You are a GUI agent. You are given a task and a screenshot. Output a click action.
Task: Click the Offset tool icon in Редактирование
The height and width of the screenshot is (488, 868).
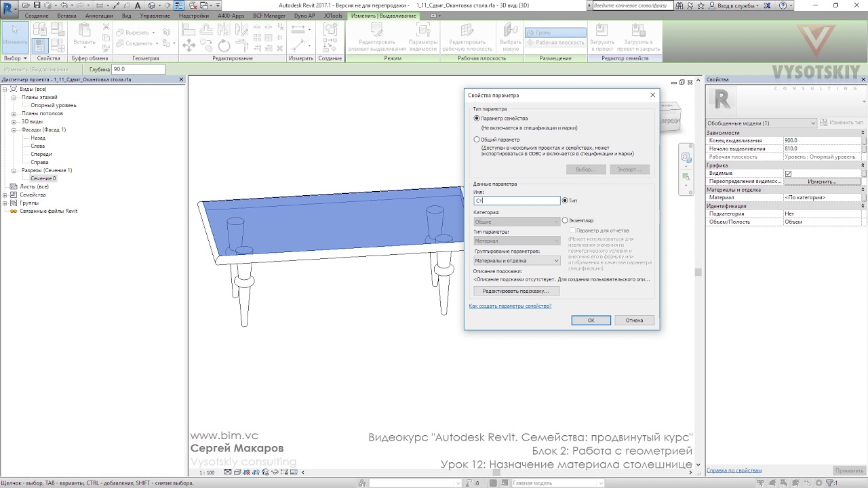tap(206, 30)
